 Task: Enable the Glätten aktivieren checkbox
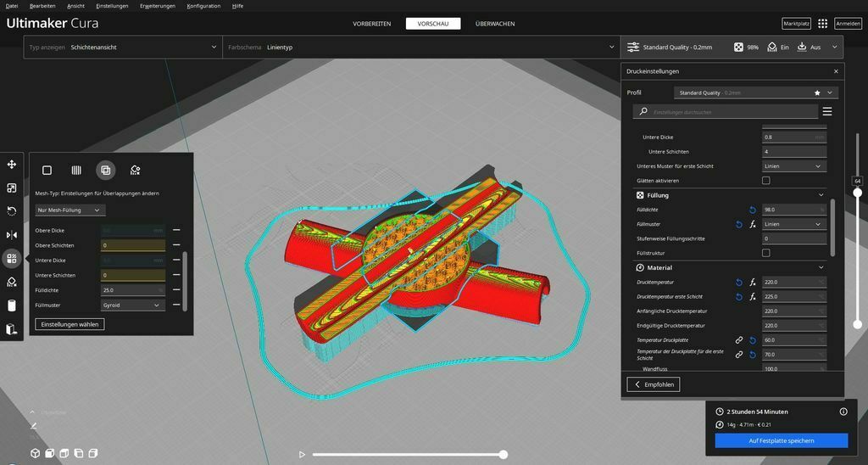(765, 180)
